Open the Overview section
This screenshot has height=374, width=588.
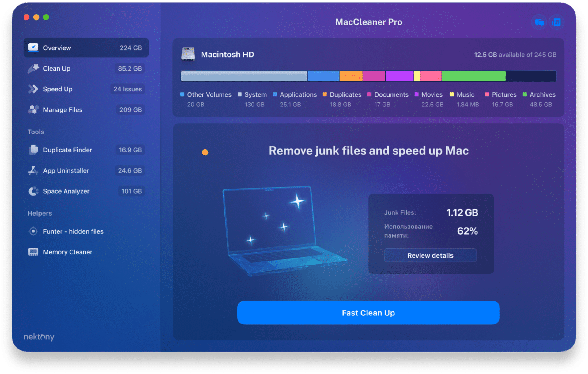[x=86, y=48]
